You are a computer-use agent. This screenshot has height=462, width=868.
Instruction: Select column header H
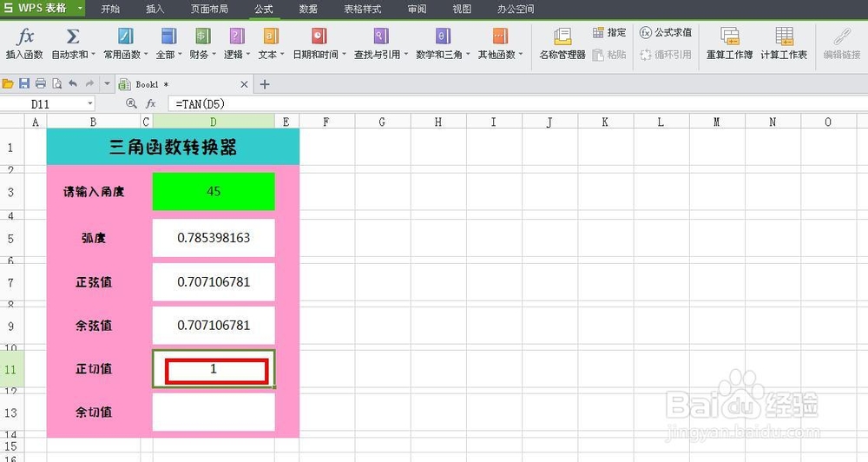[437, 122]
